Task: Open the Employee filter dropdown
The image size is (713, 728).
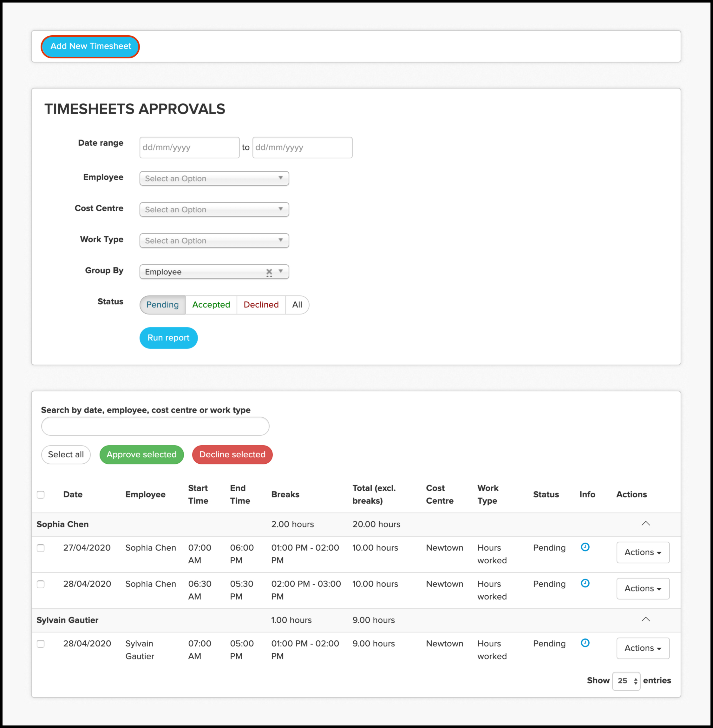Action: (x=214, y=178)
